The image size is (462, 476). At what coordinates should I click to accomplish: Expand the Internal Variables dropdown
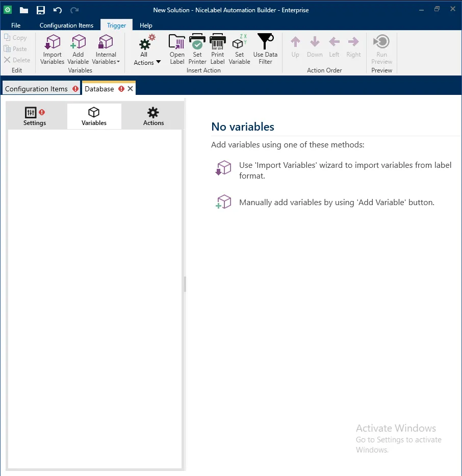tap(106, 48)
